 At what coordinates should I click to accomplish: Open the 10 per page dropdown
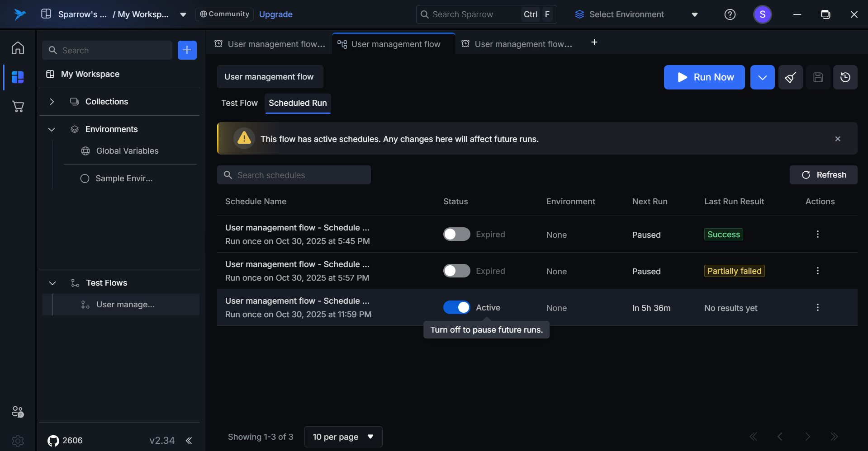point(343,437)
